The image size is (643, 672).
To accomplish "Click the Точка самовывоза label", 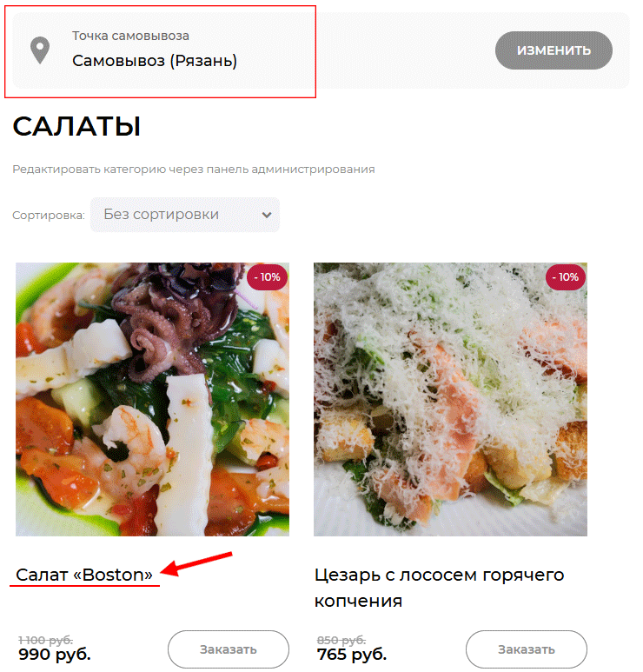I will (x=130, y=36).
